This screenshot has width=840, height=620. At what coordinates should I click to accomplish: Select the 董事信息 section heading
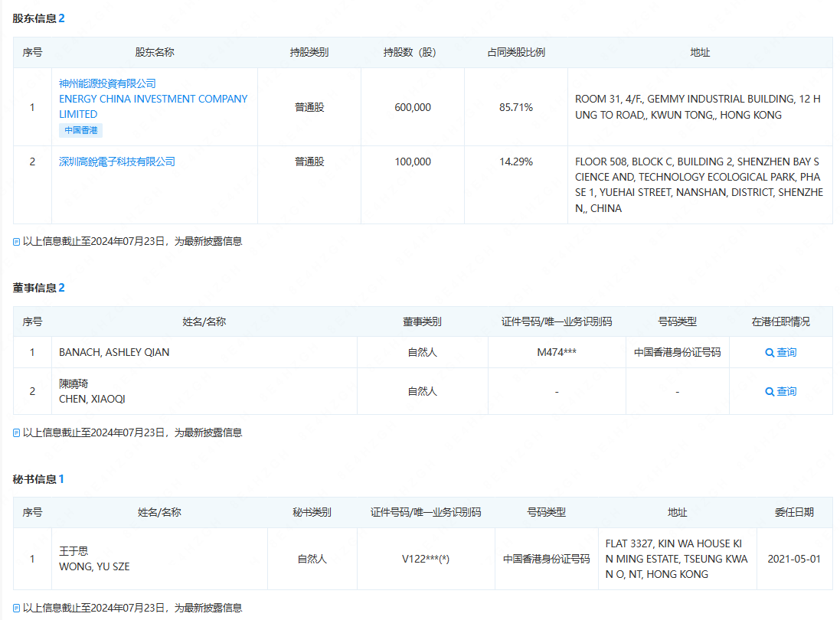34,288
